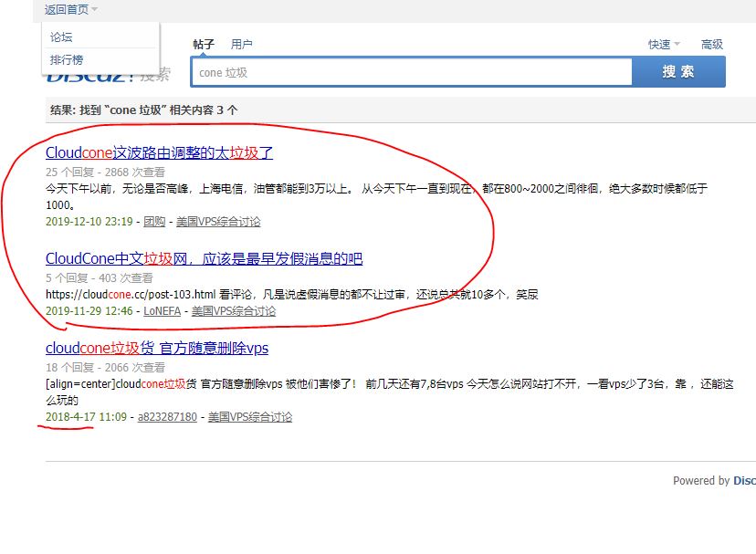View the profile of author 团购
Screen dimensions: 756x554
tap(154, 222)
